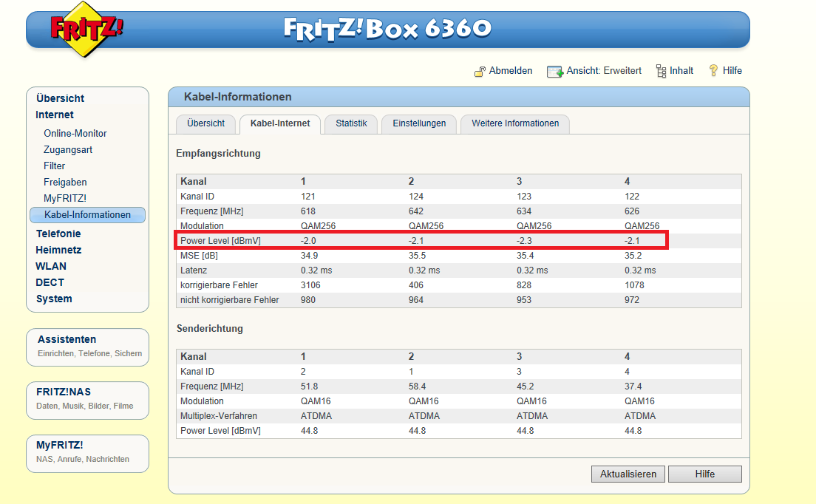Open the Weitere Informationen tab
The image size is (816, 504).
(x=515, y=124)
